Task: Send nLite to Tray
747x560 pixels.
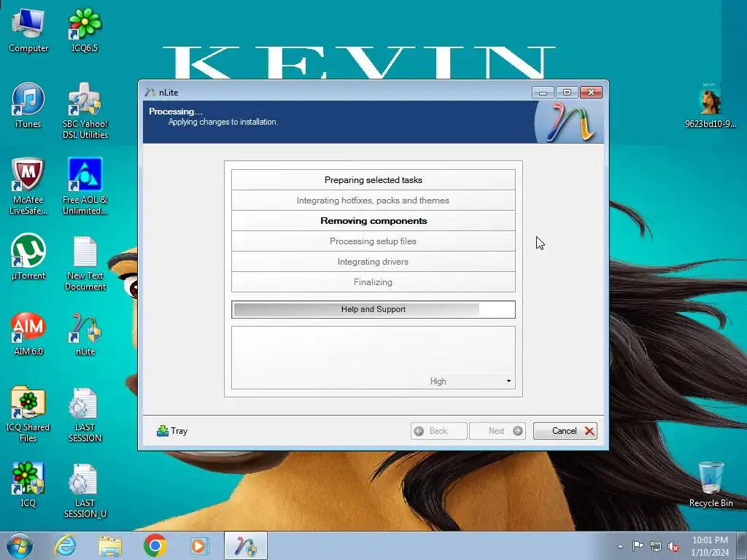Action: click(172, 431)
